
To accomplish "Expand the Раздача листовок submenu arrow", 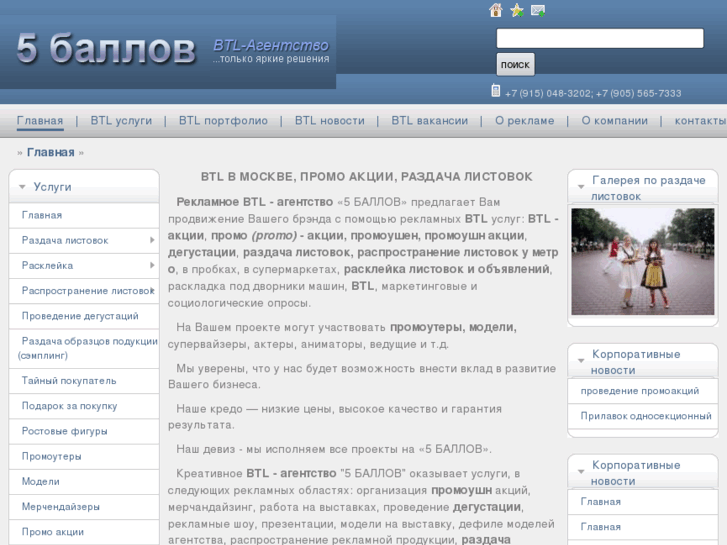I will pos(152,240).
